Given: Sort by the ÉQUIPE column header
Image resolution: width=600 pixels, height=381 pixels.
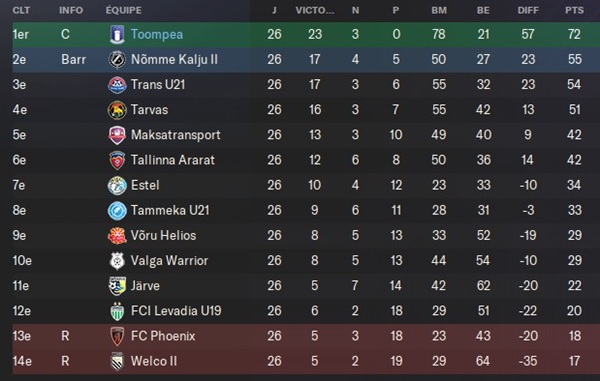Looking at the screenshot, I should [124, 10].
